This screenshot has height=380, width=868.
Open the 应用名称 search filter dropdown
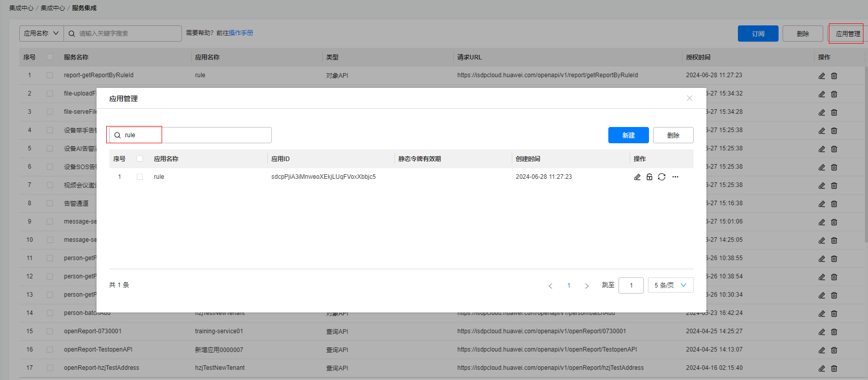[x=42, y=34]
